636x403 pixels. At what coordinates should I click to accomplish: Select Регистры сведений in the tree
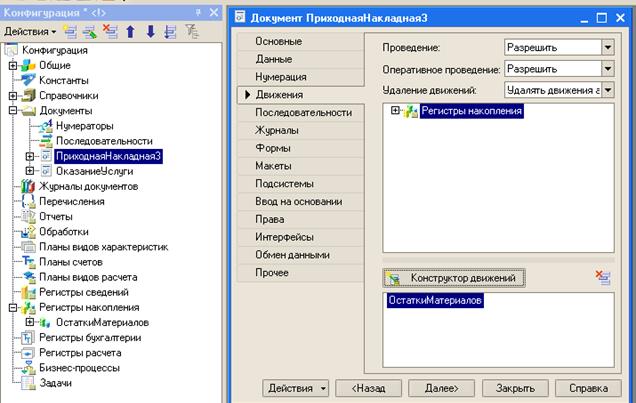pos(84,292)
